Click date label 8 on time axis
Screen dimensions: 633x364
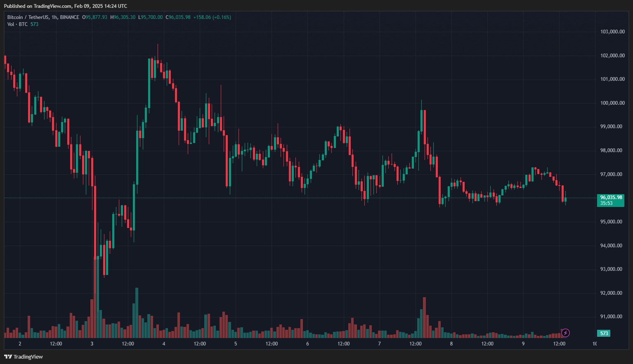point(451,344)
